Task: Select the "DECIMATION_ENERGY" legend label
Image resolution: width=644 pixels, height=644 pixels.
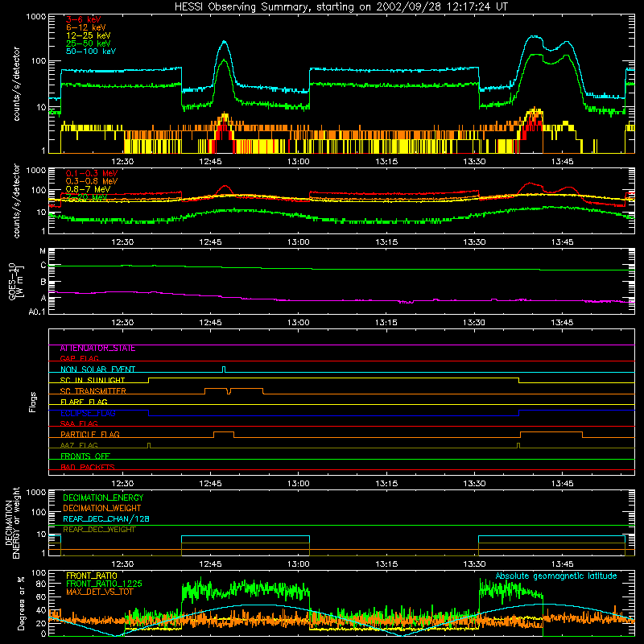Action: (x=103, y=497)
